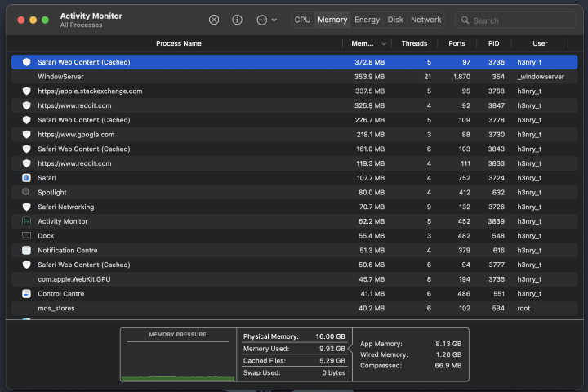This screenshot has height=392, width=588.
Task: Select the https://www.google.com process name
Action: 76,135
